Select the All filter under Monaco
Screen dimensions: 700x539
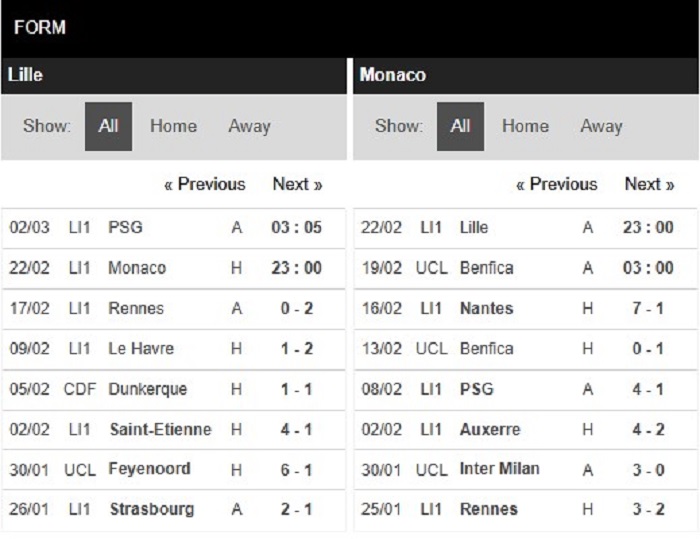tap(460, 126)
